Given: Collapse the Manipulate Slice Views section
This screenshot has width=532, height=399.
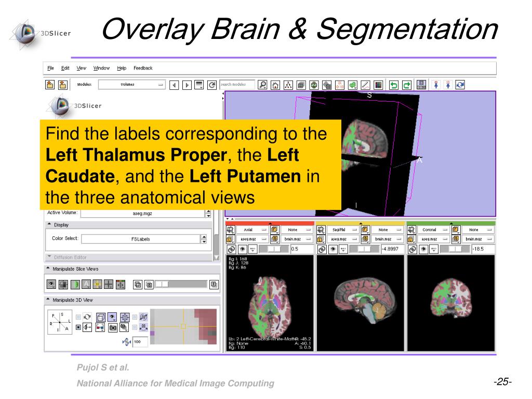Looking at the screenshot, I should 132,269.
